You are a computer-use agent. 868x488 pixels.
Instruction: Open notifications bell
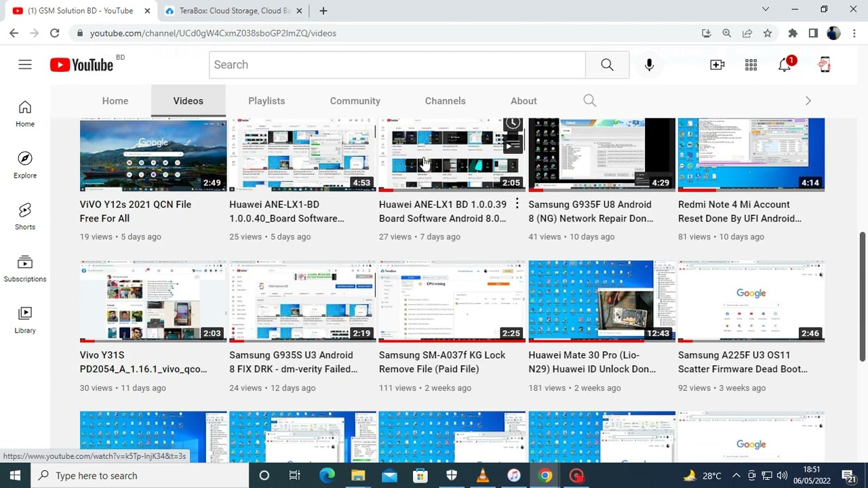(x=785, y=64)
